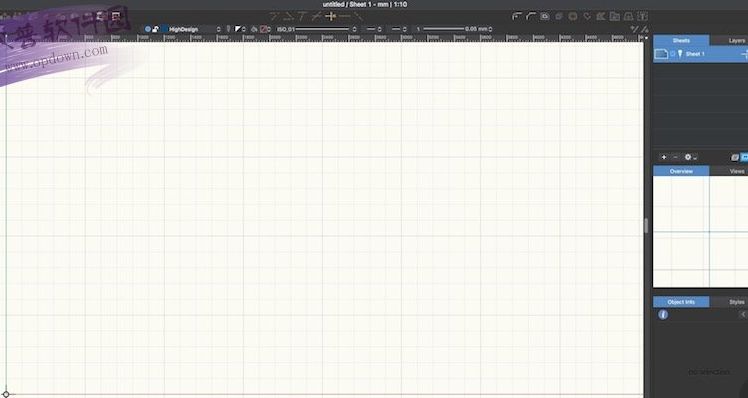Click the remove sheet minus button
The width and height of the screenshot is (748, 398).
point(675,157)
